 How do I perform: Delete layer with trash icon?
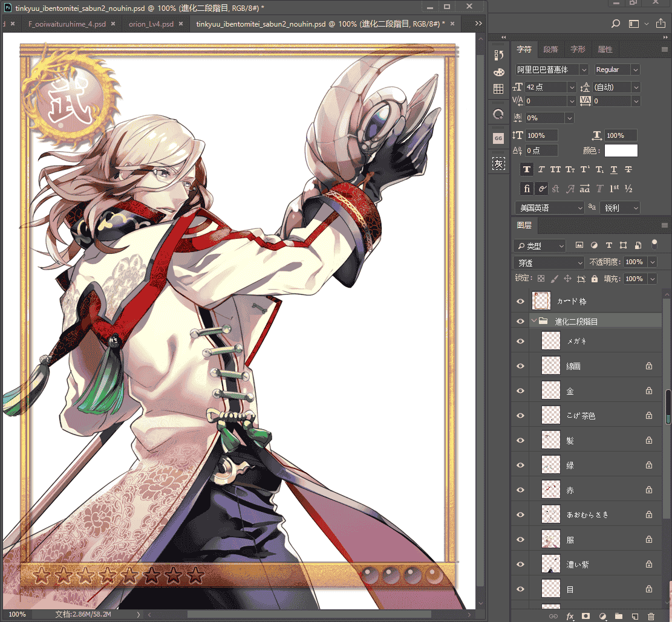pyautogui.click(x=651, y=617)
